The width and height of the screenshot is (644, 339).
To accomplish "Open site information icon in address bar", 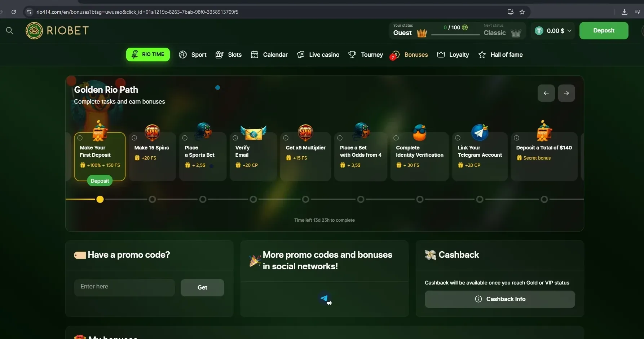I will [29, 12].
